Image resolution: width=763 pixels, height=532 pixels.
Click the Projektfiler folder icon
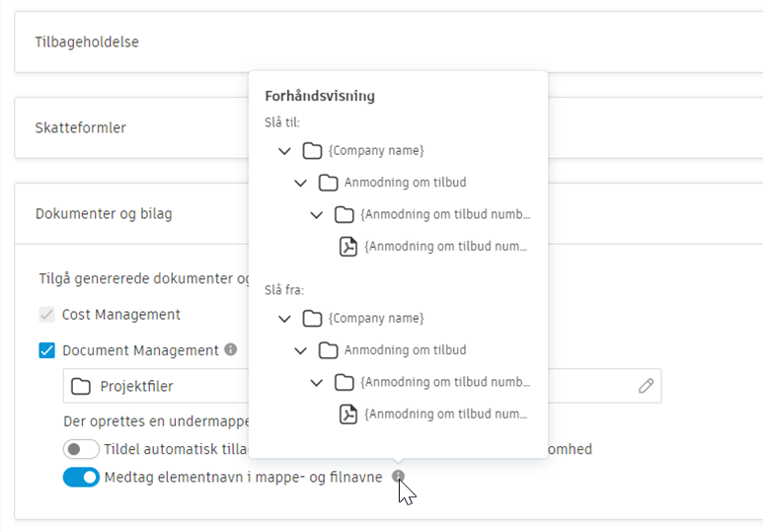(x=82, y=386)
